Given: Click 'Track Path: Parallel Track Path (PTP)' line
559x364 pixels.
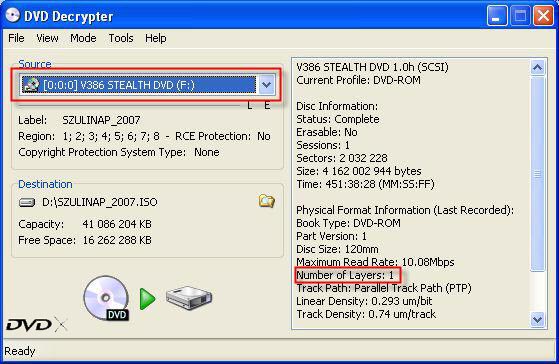Looking at the screenshot, I should (x=384, y=288).
